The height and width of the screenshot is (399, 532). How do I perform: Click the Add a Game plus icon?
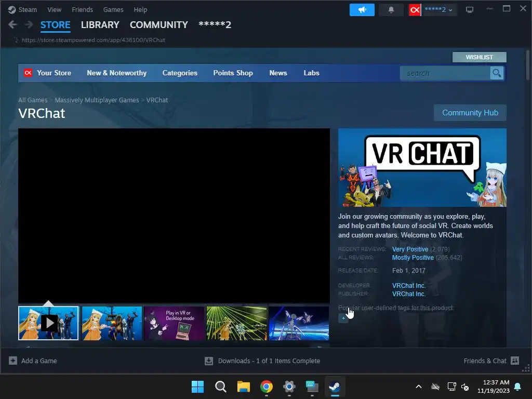click(x=13, y=361)
